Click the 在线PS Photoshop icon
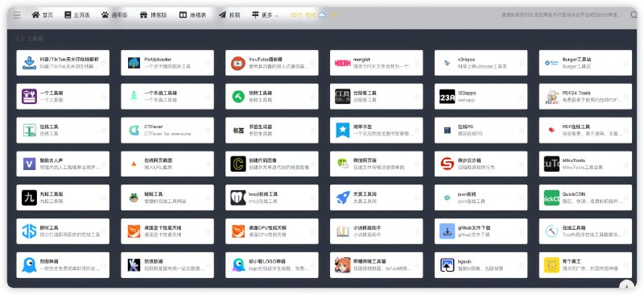 (x=448, y=131)
